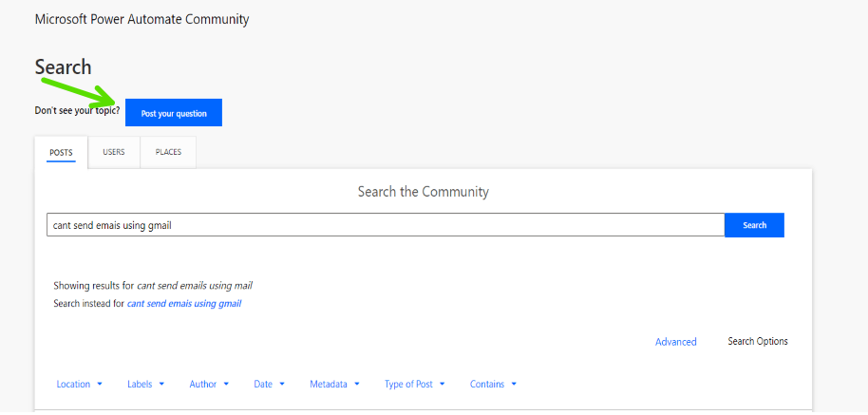Focus the community search input field
Screen dimensions: 868x415
pos(386,225)
